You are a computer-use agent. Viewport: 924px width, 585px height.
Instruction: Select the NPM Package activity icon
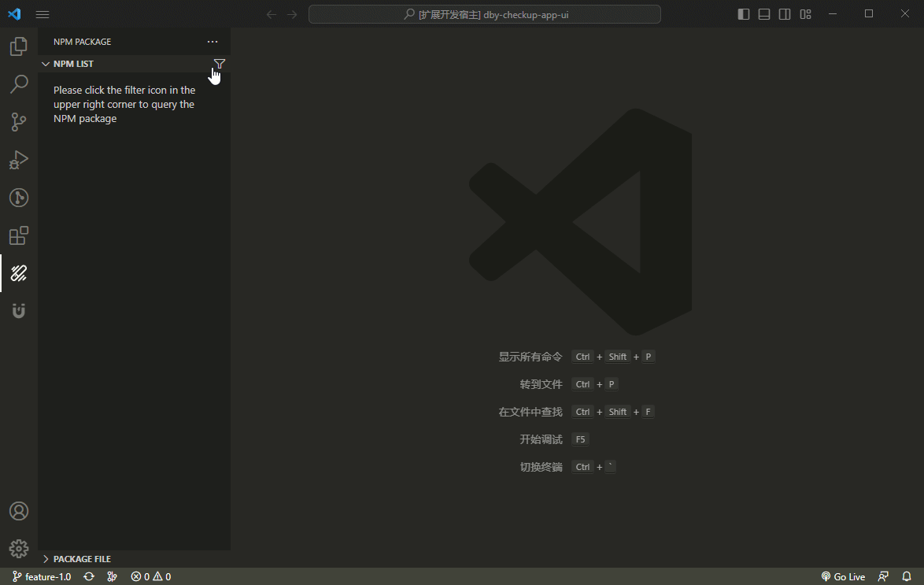tap(19, 273)
